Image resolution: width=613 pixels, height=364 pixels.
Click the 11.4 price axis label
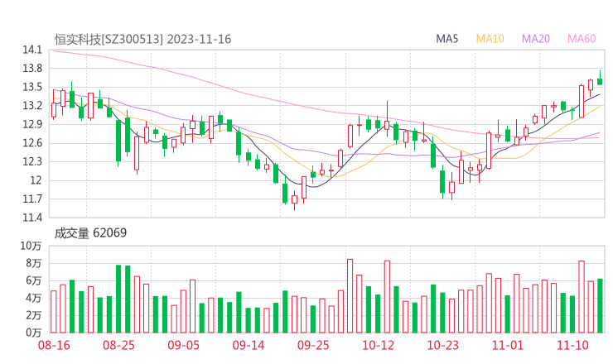click(32, 217)
